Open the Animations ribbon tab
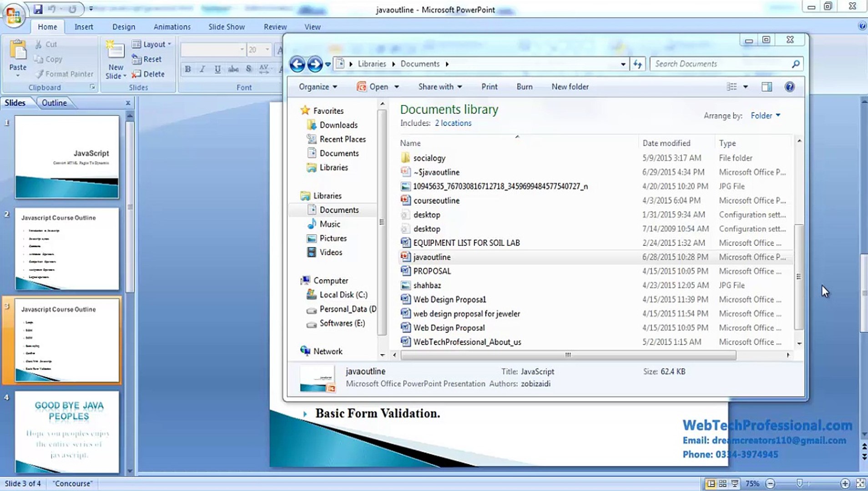Viewport: 868px width, 491px height. point(172,27)
